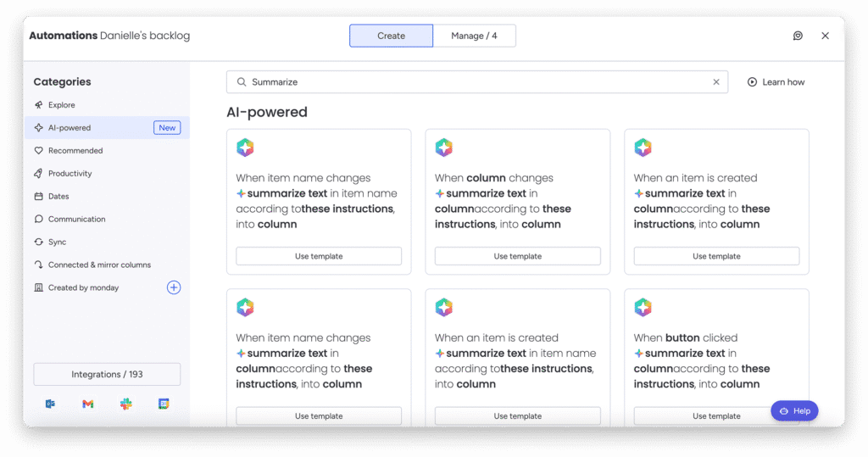Click 'Danielle's backlog' board name

[x=145, y=36]
